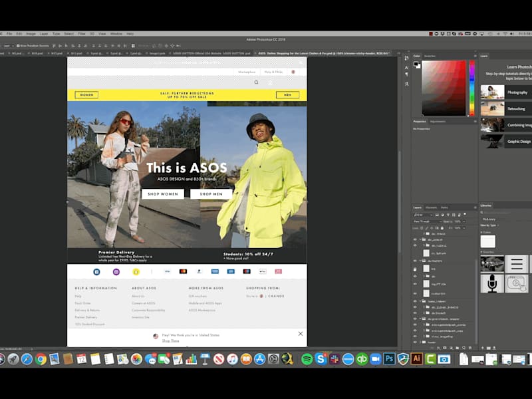Image resolution: width=532 pixels, height=399 pixels.
Task: Click the Auto-Align Layers icon
Action: coord(132,46)
